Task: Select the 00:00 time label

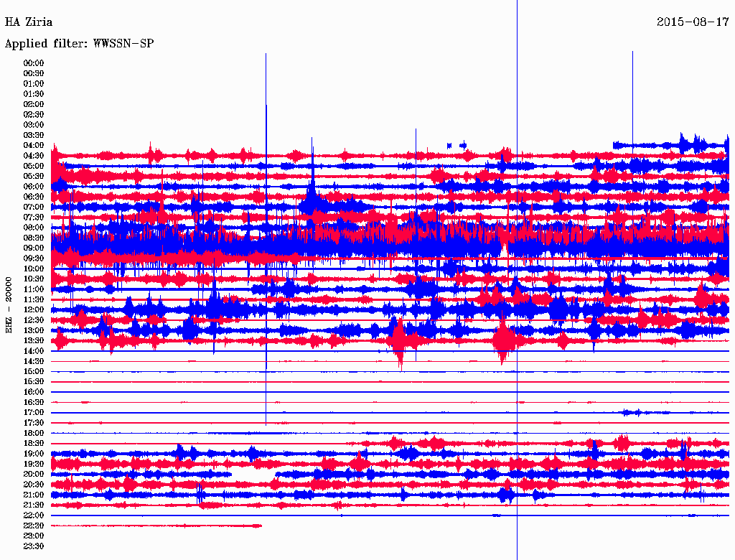Action: pyautogui.click(x=34, y=63)
